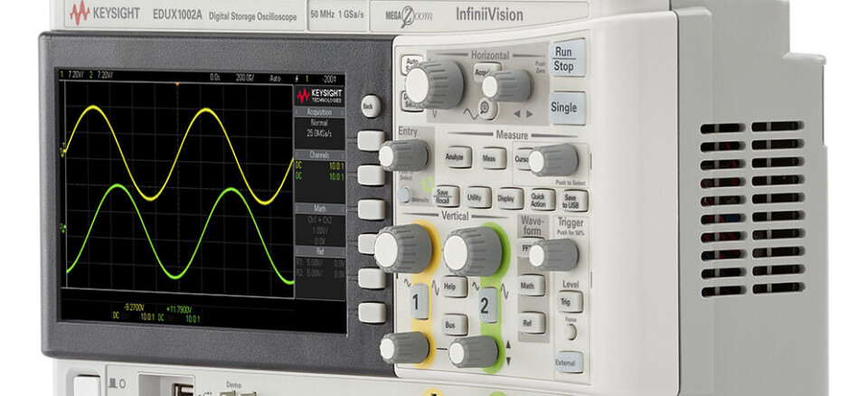Viewport: 868px width, 396px height.
Task: Click channel 2 vertical scale knob on green ring
Action: [473, 251]
